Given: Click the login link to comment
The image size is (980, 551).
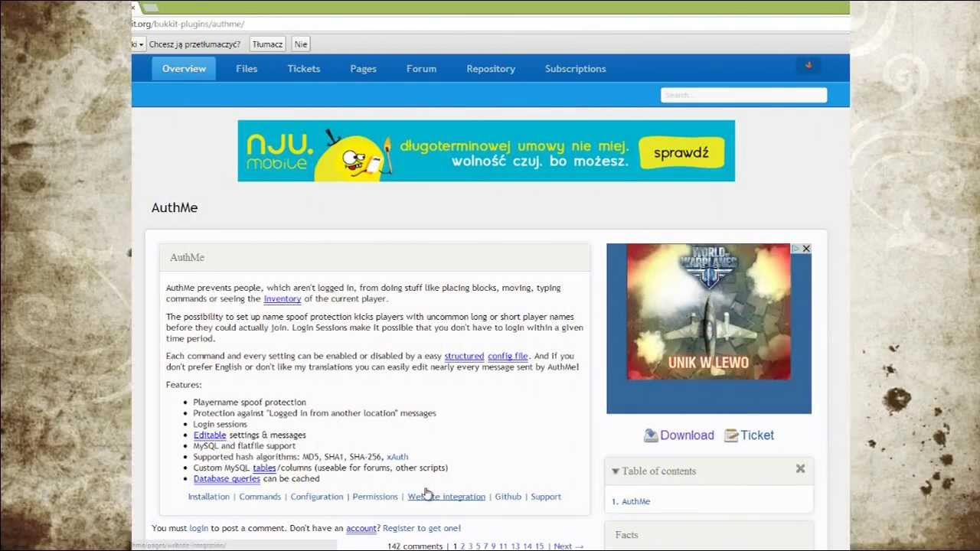Looking at the screenshot, I should click(198, 528).
